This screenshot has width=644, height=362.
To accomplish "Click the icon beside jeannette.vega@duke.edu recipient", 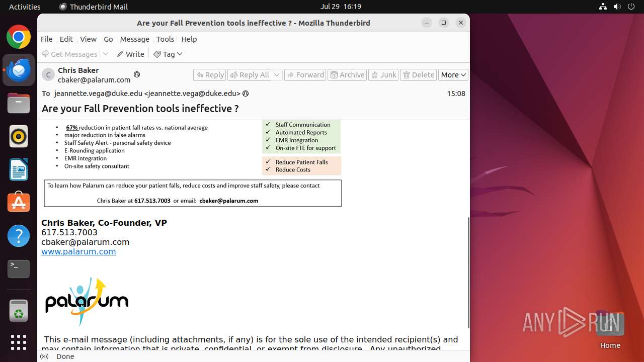I will click(246, 94).
